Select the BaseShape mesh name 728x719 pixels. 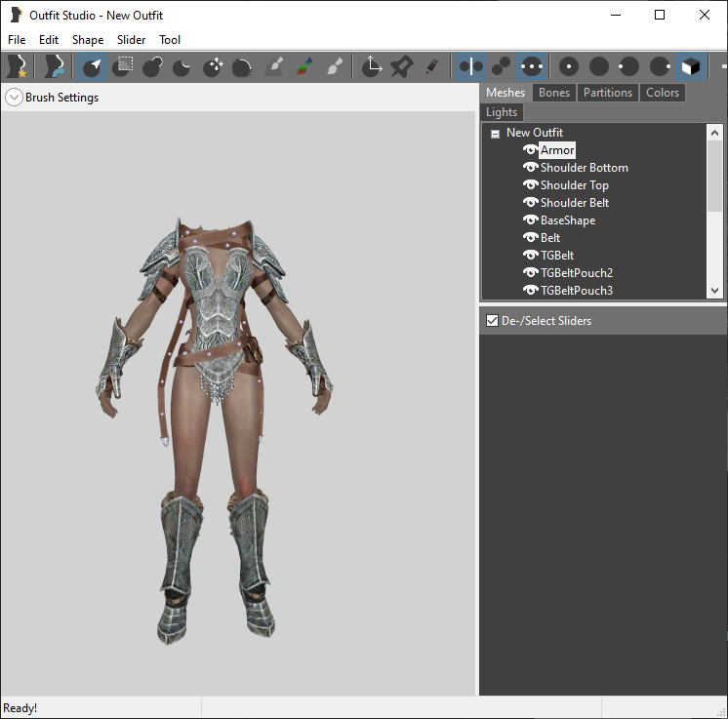pyautogui.click(x=568, y=220)
